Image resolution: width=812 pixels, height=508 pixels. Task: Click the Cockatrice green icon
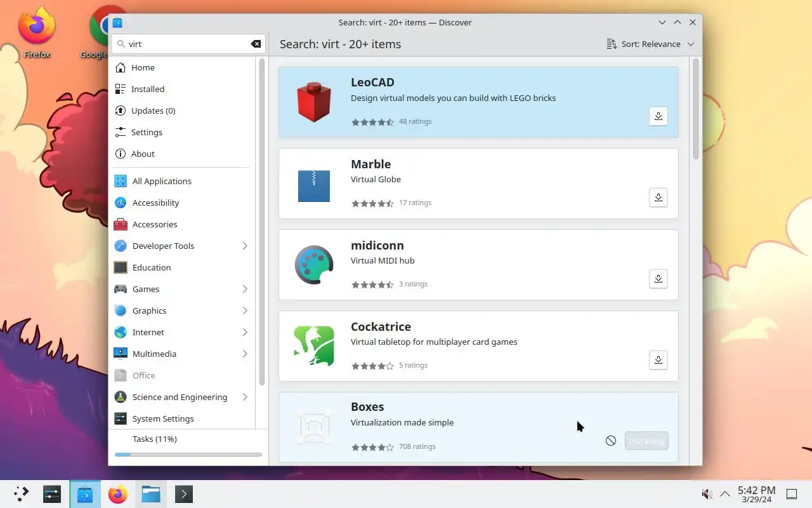[314, 346]
